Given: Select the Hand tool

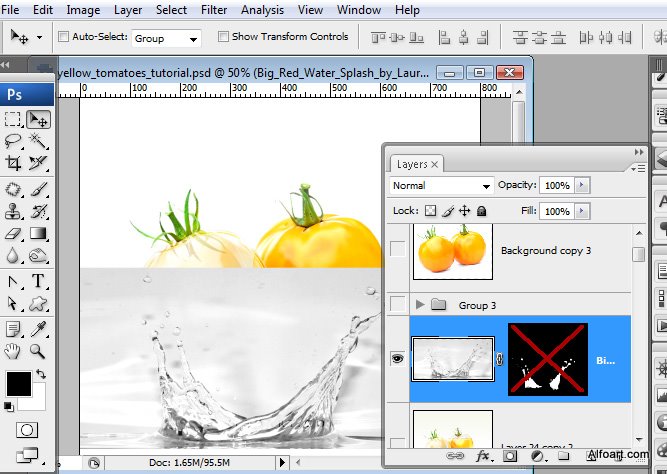Looking at the screenshot, I should pyautogui.click(x=14, y=351).
